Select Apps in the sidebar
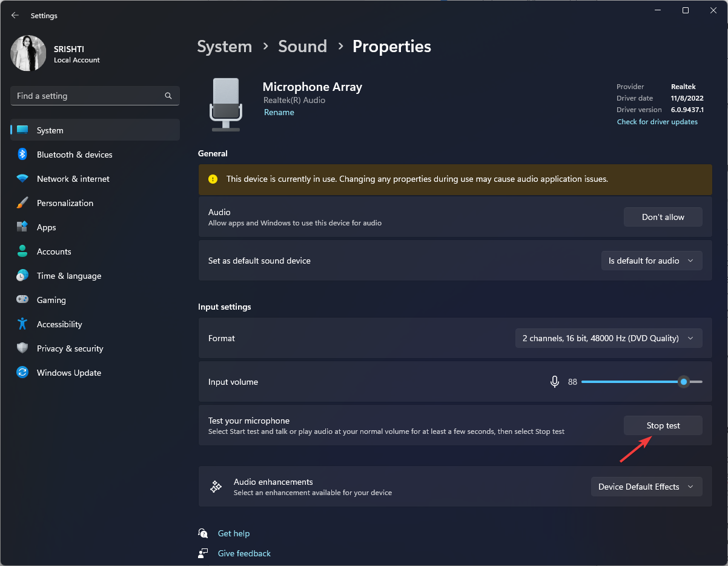This screenshot has height=566, width=728. (x=95, y=227)
